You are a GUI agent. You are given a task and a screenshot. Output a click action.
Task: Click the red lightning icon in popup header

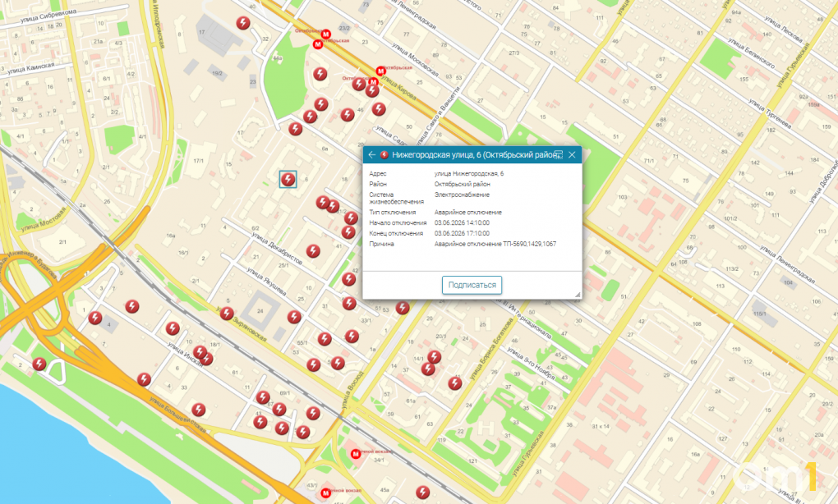(x=384, y=155)
